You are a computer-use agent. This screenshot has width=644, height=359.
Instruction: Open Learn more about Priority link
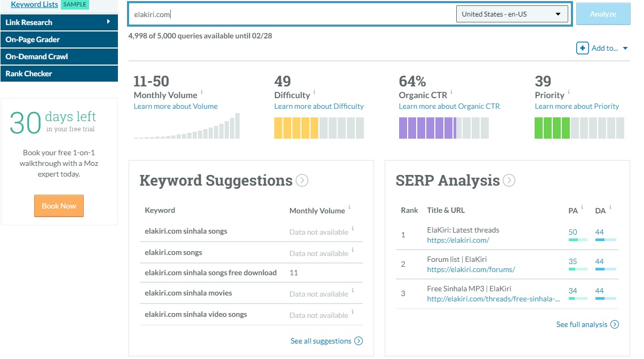tap(577, 106)
